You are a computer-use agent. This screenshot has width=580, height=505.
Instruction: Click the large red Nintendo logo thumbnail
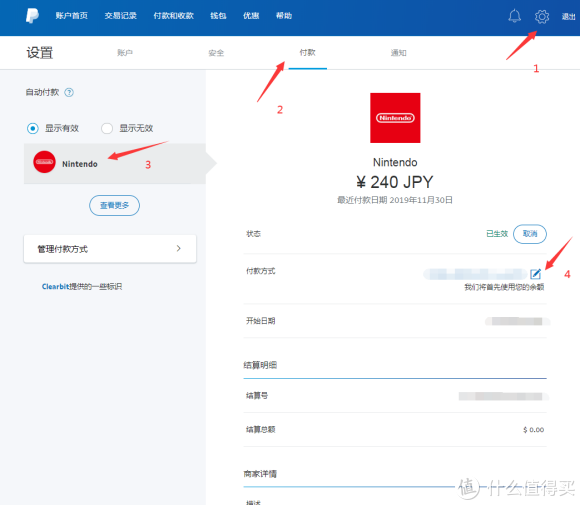pos(395,118)
